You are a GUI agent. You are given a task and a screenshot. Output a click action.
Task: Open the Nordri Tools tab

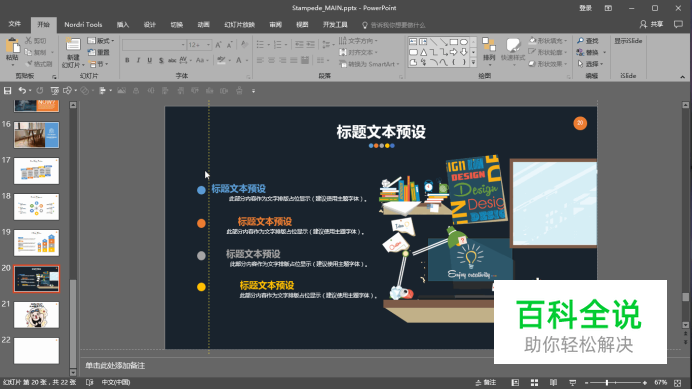83,25
